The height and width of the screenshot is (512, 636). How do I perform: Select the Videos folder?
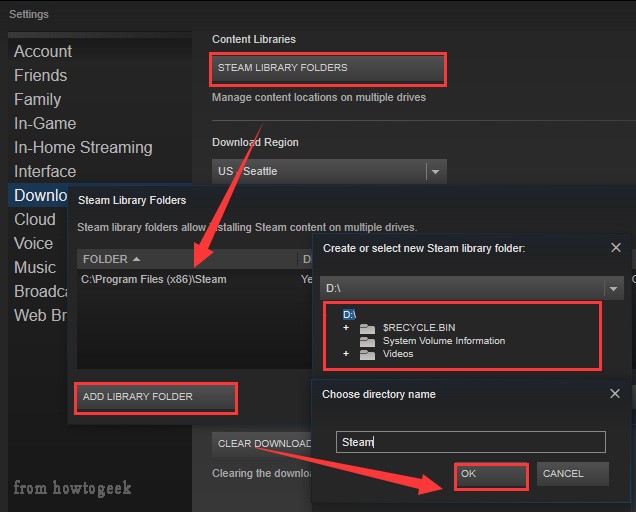[398, 354]
